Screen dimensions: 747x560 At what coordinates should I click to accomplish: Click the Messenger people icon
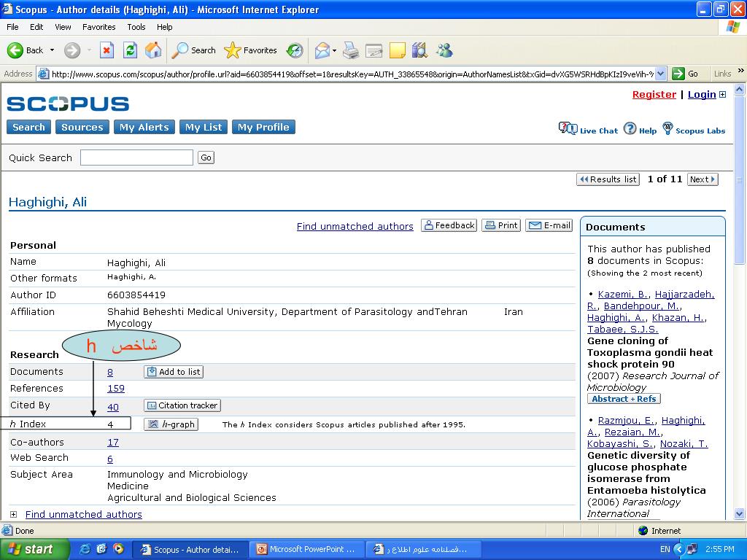[x=444, y=50]
